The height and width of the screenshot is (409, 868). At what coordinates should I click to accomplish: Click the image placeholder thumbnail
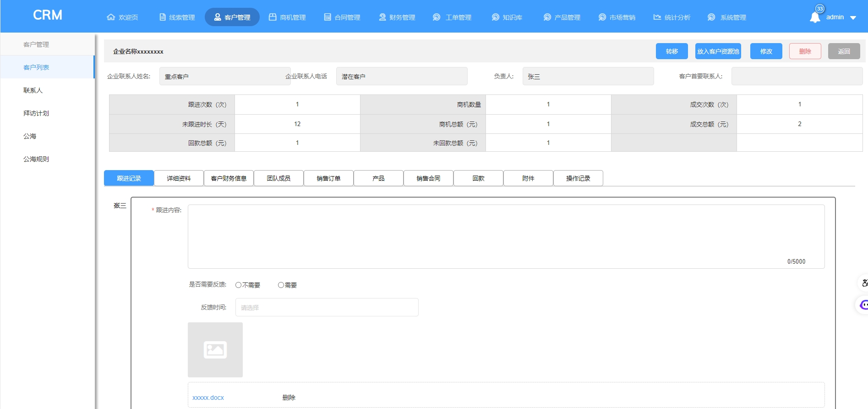tap(215, 350)
